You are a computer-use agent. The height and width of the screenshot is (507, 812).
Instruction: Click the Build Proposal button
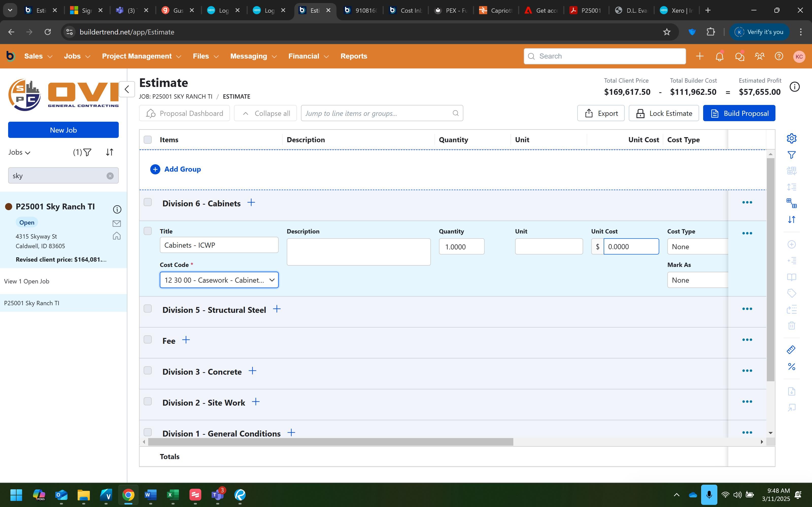[x=739, y=113]
